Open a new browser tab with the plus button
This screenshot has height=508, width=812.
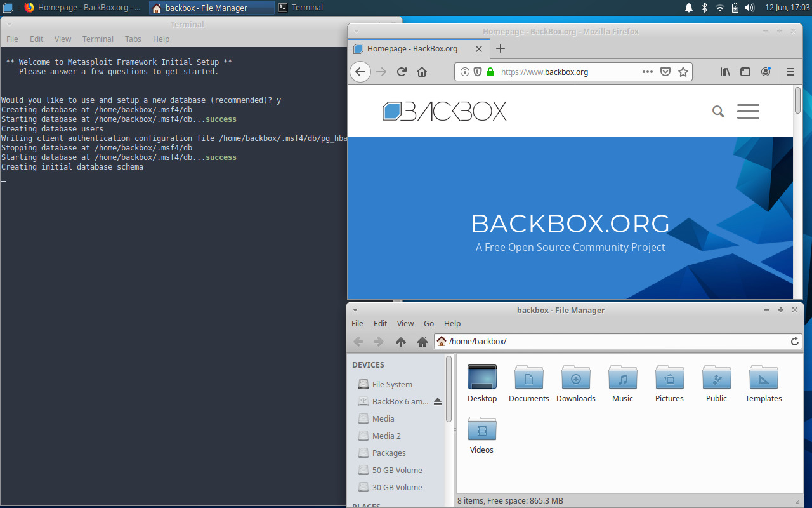[x=501, y=48]
